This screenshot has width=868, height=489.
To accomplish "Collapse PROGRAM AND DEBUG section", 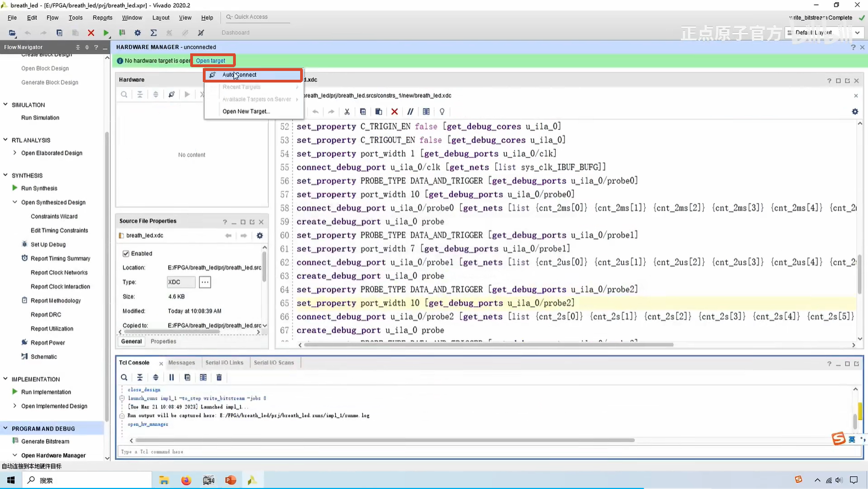I will coord(5,428).
